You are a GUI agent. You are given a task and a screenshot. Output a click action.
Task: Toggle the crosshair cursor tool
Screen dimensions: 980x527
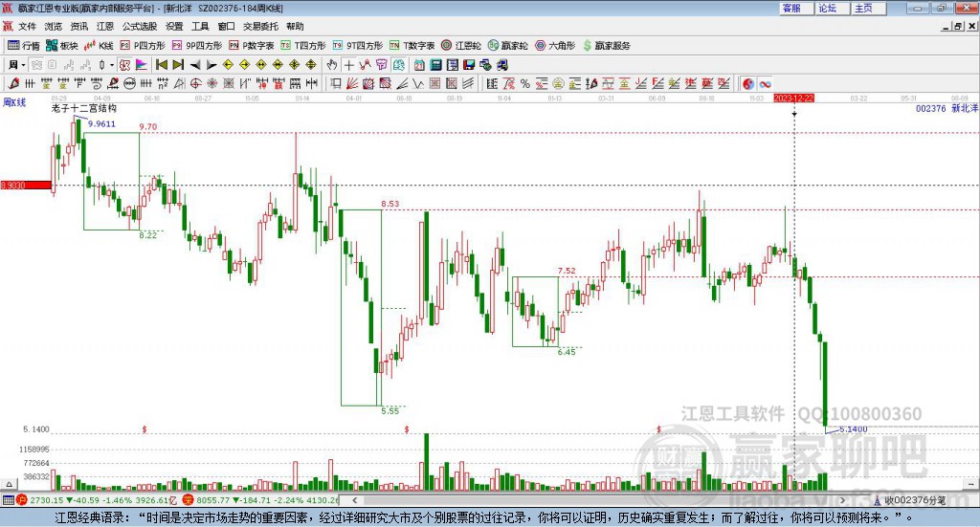click(x=348, y=65)
